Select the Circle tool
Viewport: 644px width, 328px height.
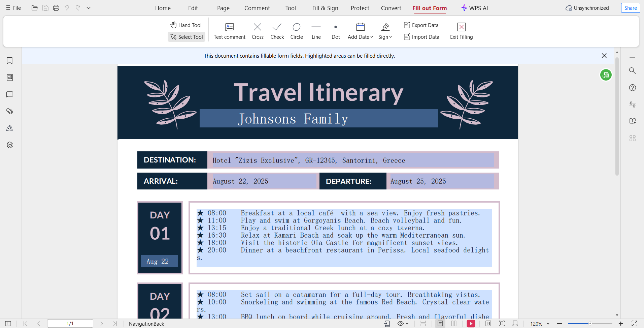[x=297, y=31]
